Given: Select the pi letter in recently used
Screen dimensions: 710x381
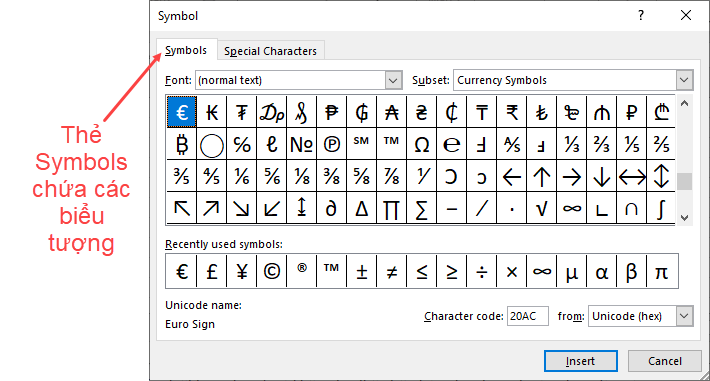Looking at the screenshot, I should [x=662, y=271].
